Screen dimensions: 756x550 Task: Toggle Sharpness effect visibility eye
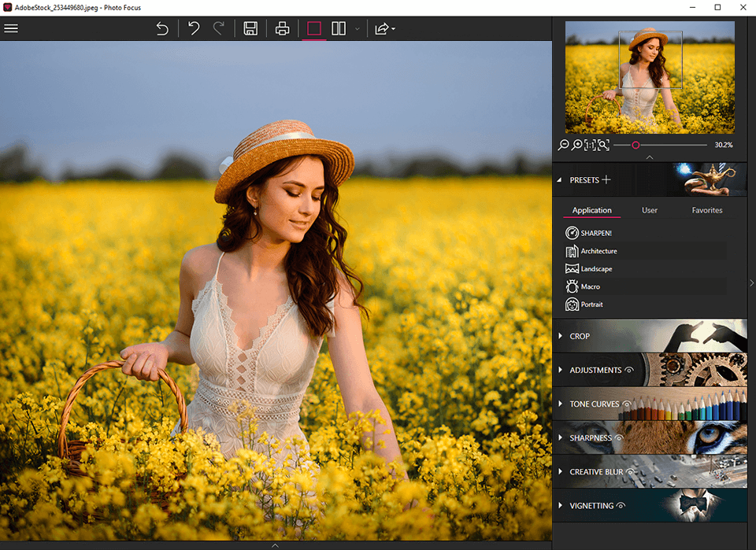[620, 437]
